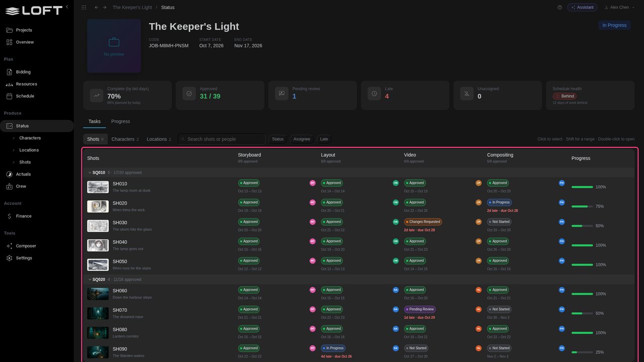This screenshot has height=362, width=644.
Task: Click the icon on the Pending review card
Action: 282,94
